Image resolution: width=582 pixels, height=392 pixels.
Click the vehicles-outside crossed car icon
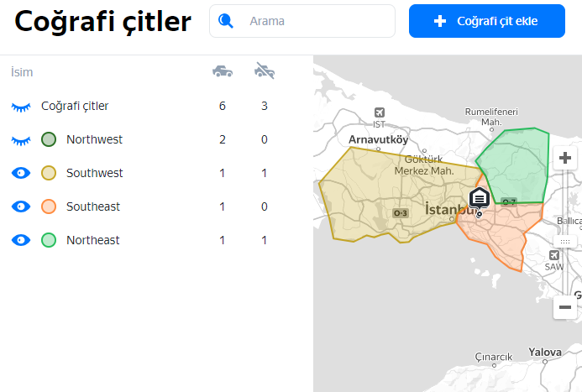tap(265, 72)
